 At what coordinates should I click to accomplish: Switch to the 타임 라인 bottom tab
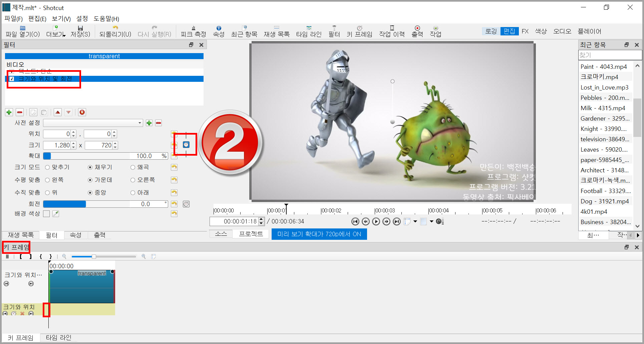tap(58, 338)
